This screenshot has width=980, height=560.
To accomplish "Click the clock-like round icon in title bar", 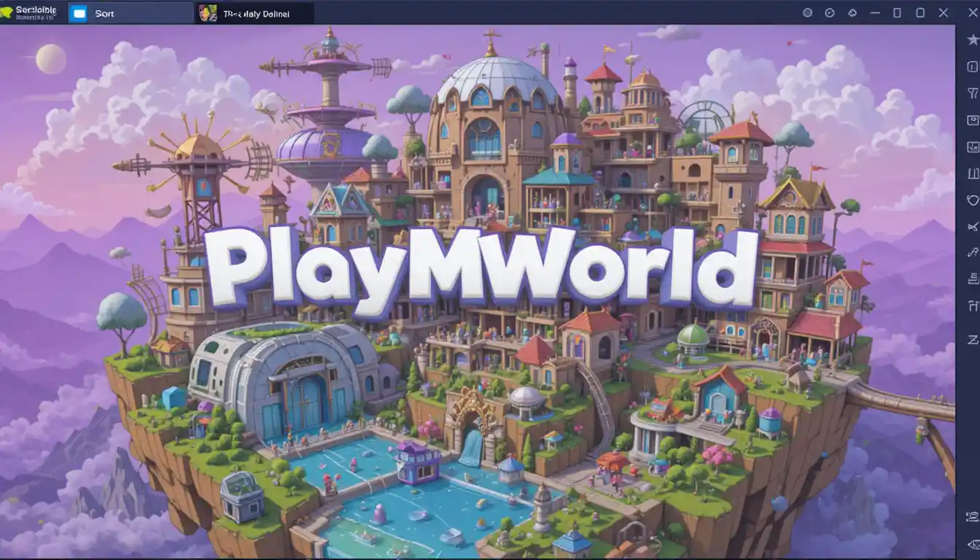I will (829, 13).
